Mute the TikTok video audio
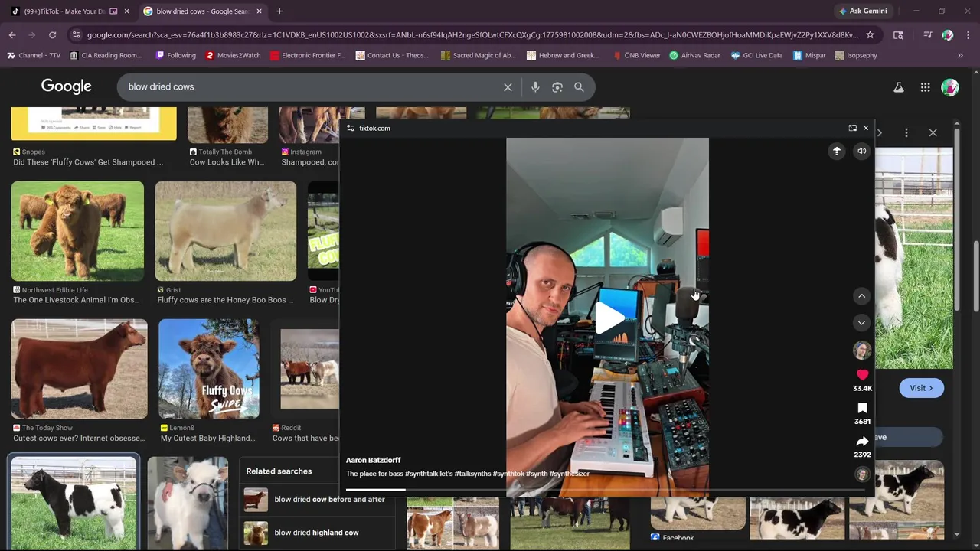980x551 pixels. coord(861,152)
